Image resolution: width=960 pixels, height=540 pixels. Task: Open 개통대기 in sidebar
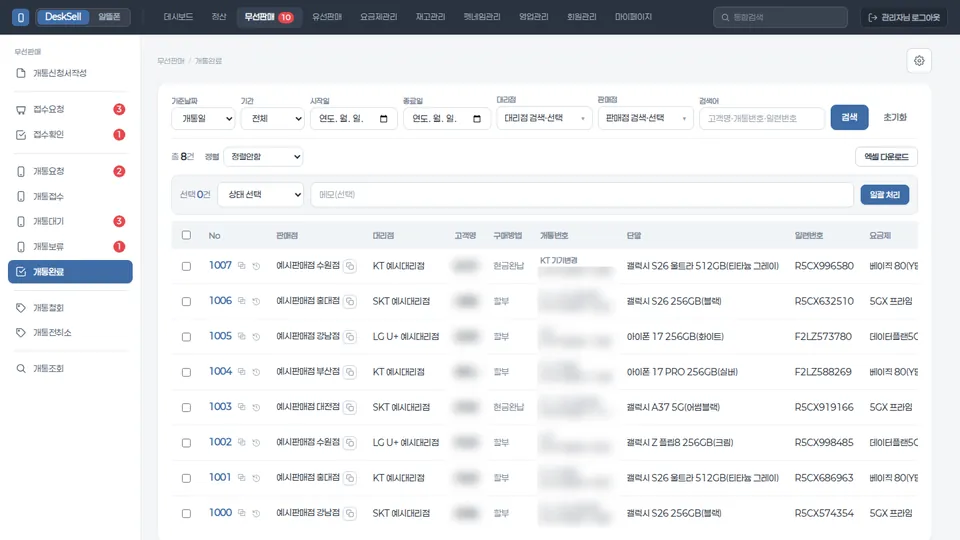[x=70, y=221]
